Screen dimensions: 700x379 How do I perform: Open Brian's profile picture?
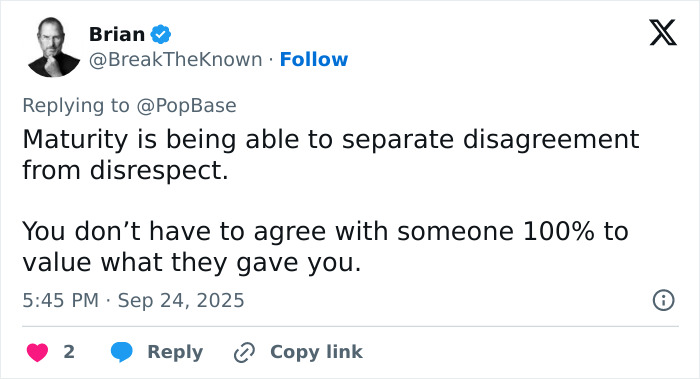coord(54,47)
